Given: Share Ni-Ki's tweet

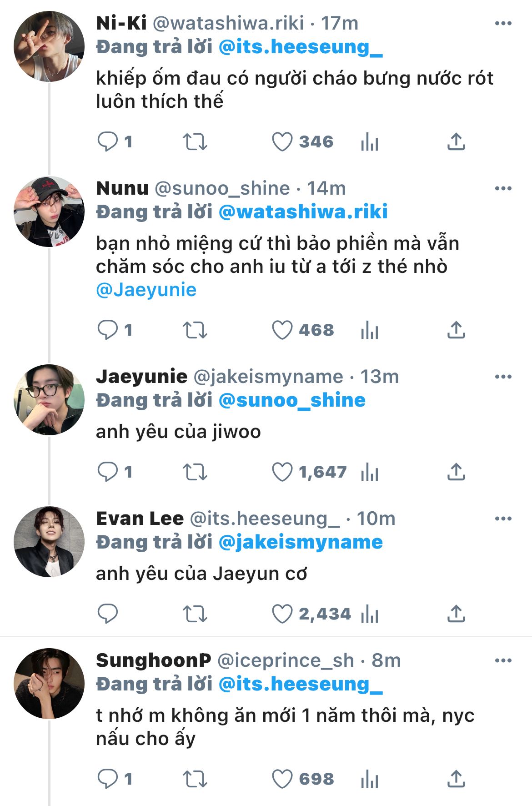Looking at the screenshot, I should pos(456,141).
